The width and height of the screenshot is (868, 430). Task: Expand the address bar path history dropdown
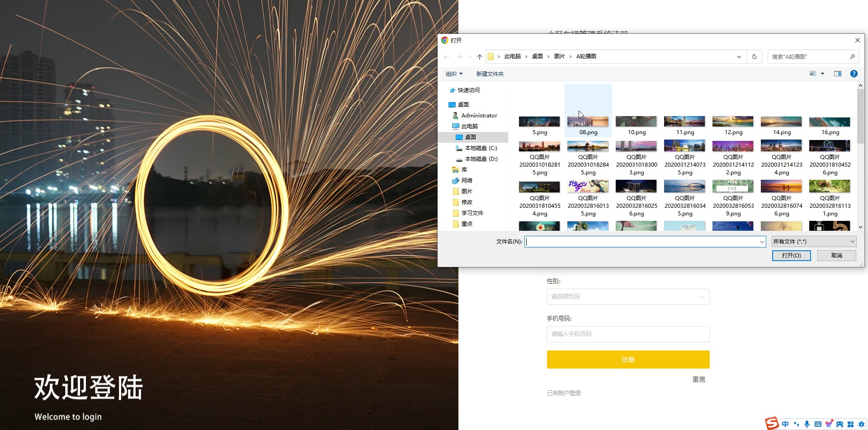739,57
